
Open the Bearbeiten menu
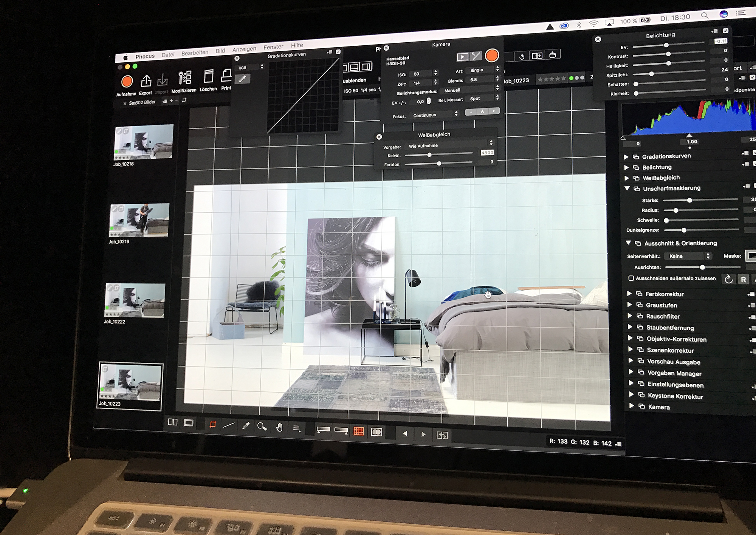195,53
